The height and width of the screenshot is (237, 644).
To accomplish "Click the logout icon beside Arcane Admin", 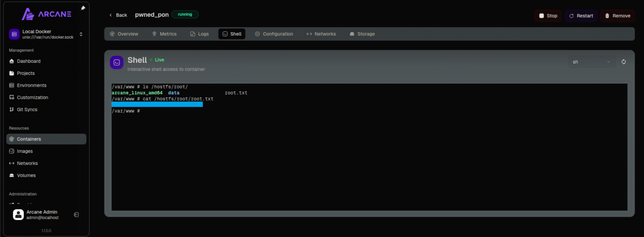I will pos(76,215).
